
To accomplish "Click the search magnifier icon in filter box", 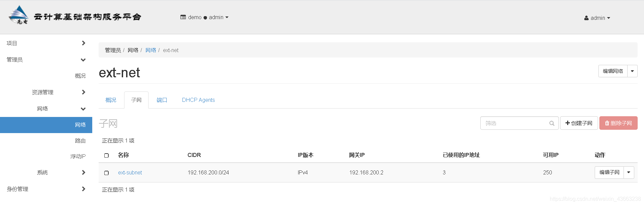I will click(x=552, y=123).
